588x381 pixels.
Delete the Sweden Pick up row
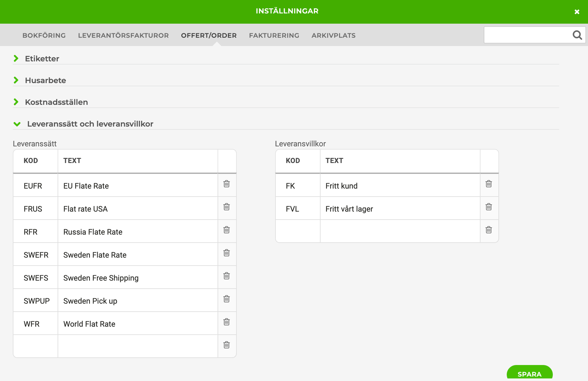226,299
